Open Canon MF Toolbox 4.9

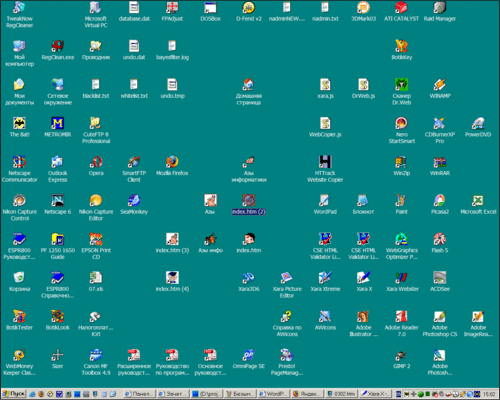click(x=96, y=355)
